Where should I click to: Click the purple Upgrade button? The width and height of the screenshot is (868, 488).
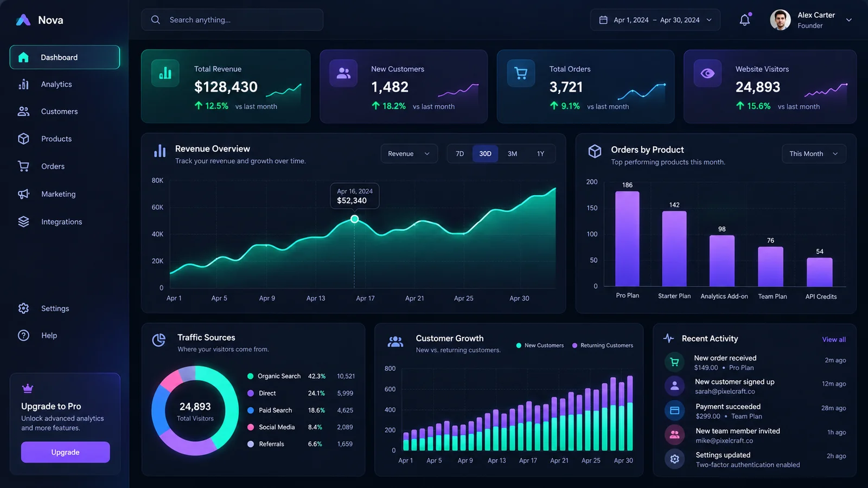(x=65, y=452)
